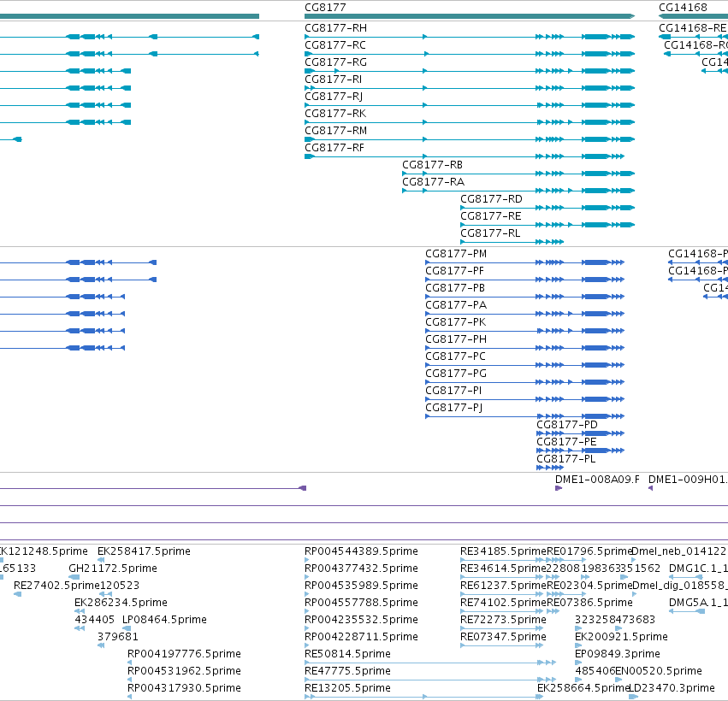This screenshot has width=728, height=701.
Task: Open short transcript CG8177-RL
Action: (490, 233)
